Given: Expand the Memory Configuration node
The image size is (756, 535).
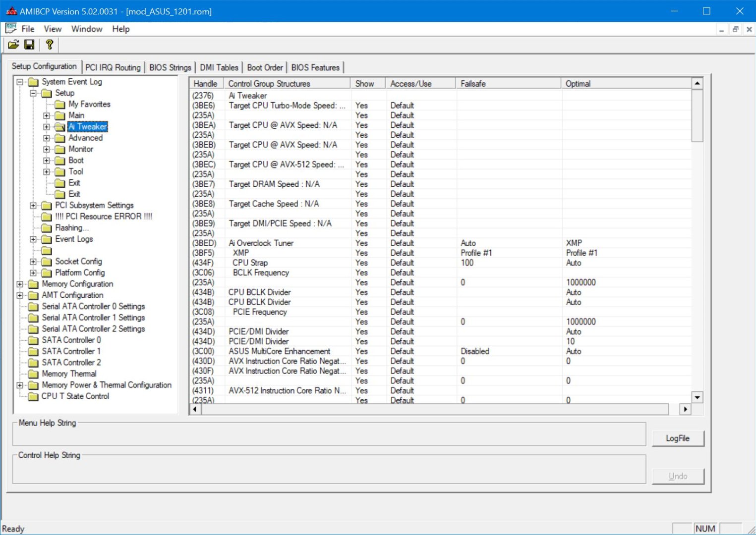Looking at the screenshot, I should 20,284.
